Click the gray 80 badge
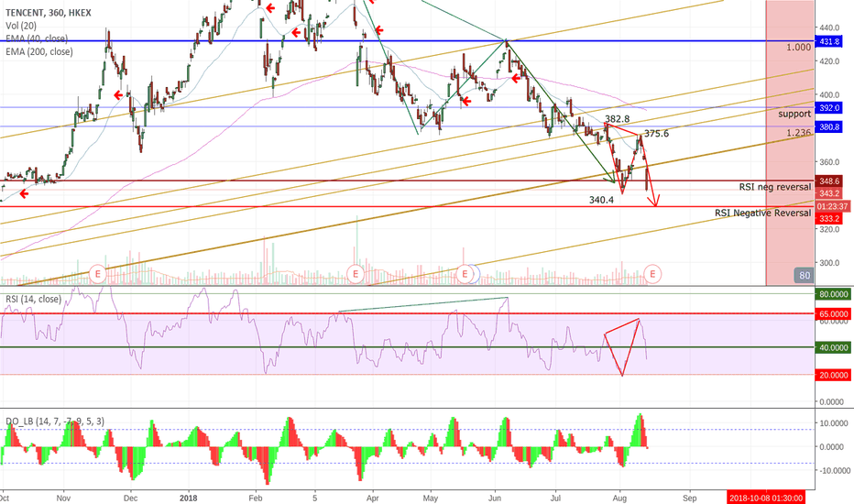 click(805, 275)
